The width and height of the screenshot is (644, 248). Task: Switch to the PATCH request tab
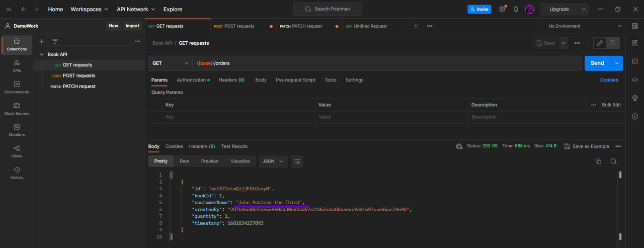[x=310, y=26]
